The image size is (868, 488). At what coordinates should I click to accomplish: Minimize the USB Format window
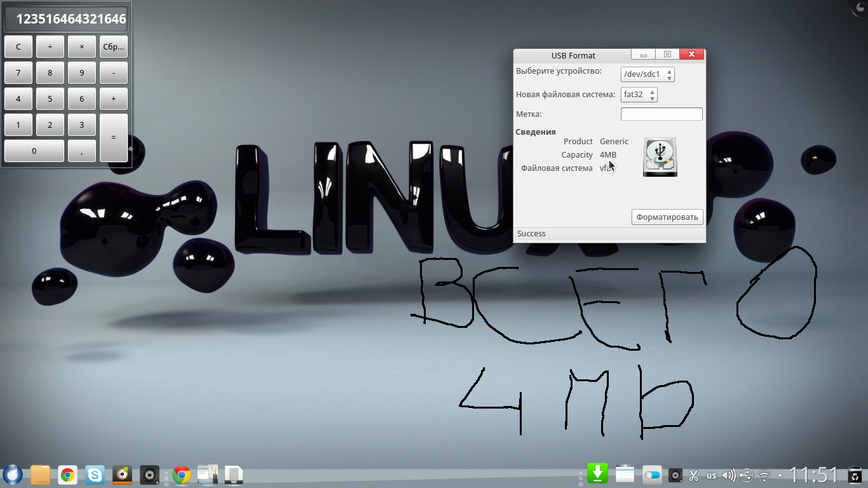pyautogui.click(x=643, y=55)
